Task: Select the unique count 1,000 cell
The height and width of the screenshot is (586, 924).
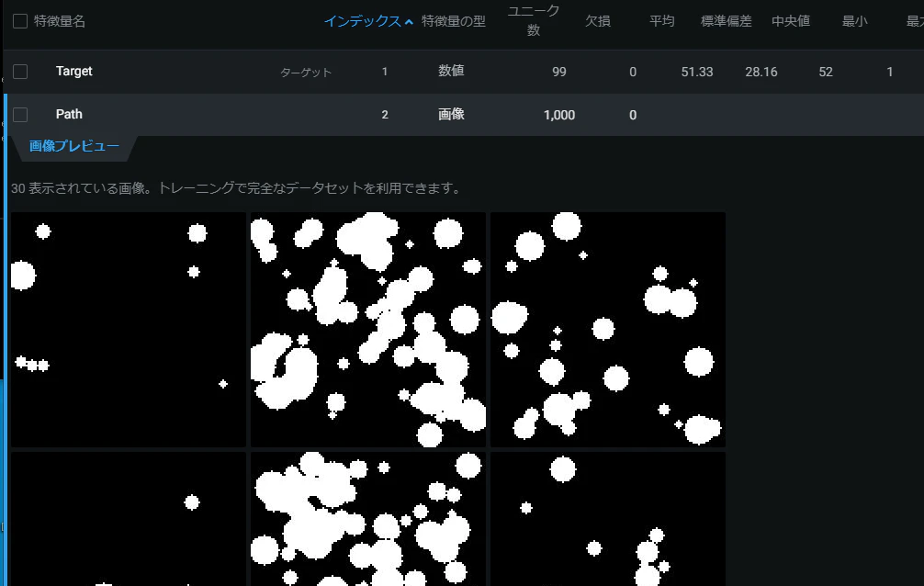Action: tap(559, 115)
